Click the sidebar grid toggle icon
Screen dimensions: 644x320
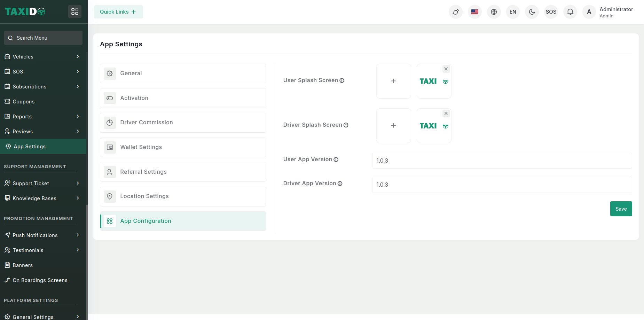click(x=75, y=11)
